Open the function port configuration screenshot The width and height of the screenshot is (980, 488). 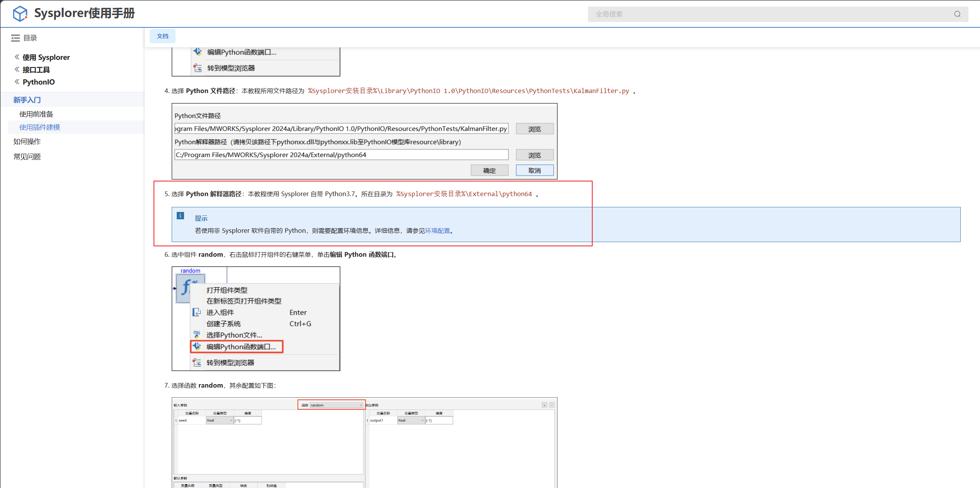click(365, 442)
